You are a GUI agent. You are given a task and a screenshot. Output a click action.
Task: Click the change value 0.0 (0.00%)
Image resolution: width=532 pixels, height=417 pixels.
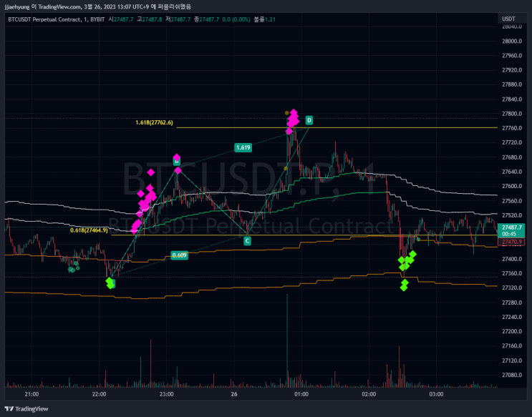coord(236,19)
